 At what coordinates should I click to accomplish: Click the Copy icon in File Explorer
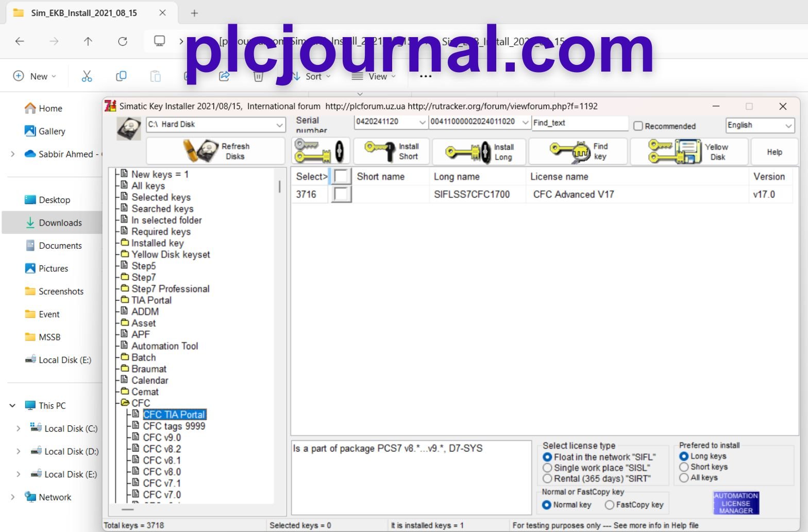[121, 76]
